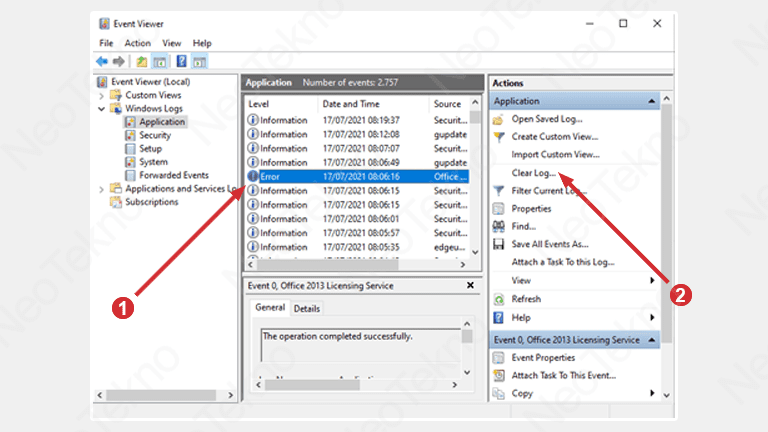Click the Forwarded Events log icon
The height and width of the screenshot is (432, 768).
click(x=130, y=175)
